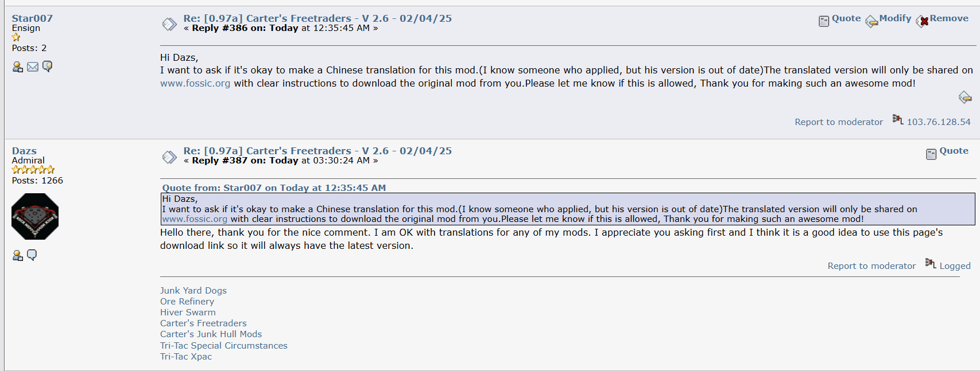Open the IP address 103.76.128.54 link

pos(938,122)
